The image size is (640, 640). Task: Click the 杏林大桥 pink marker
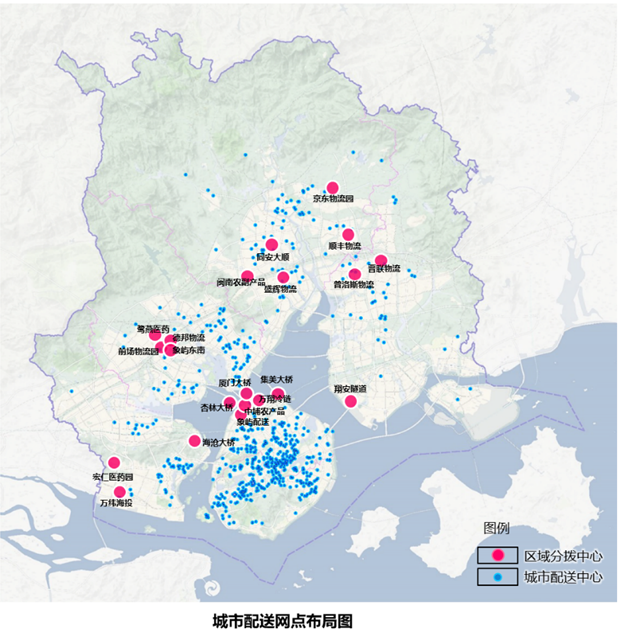[229, 402]
